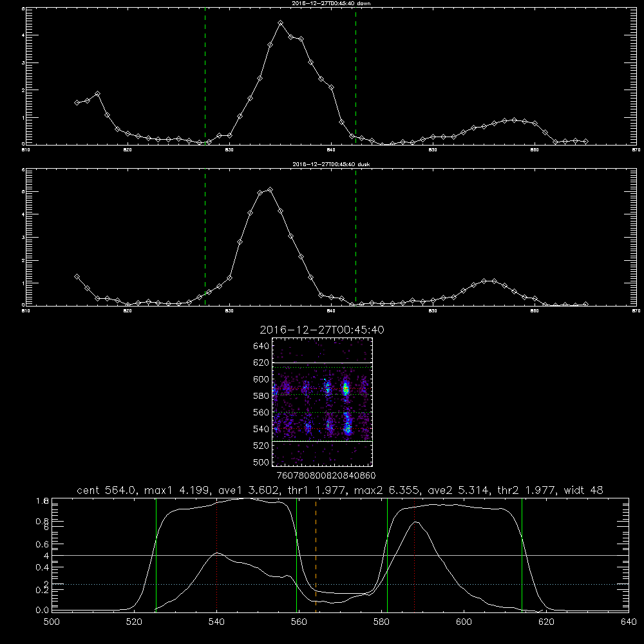Viewport: 644px width, 644px height.
Task: Open the colored spectral image thumbnail
Action: (323, 402)
